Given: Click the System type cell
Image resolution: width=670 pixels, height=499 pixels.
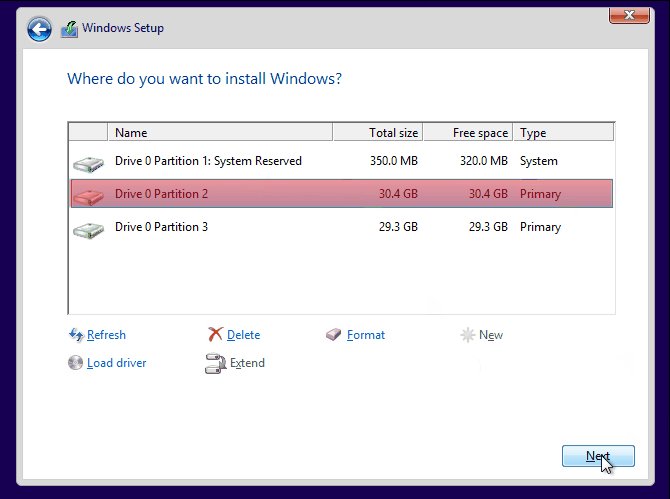Looking at the screenshot, I should [539, 161].
